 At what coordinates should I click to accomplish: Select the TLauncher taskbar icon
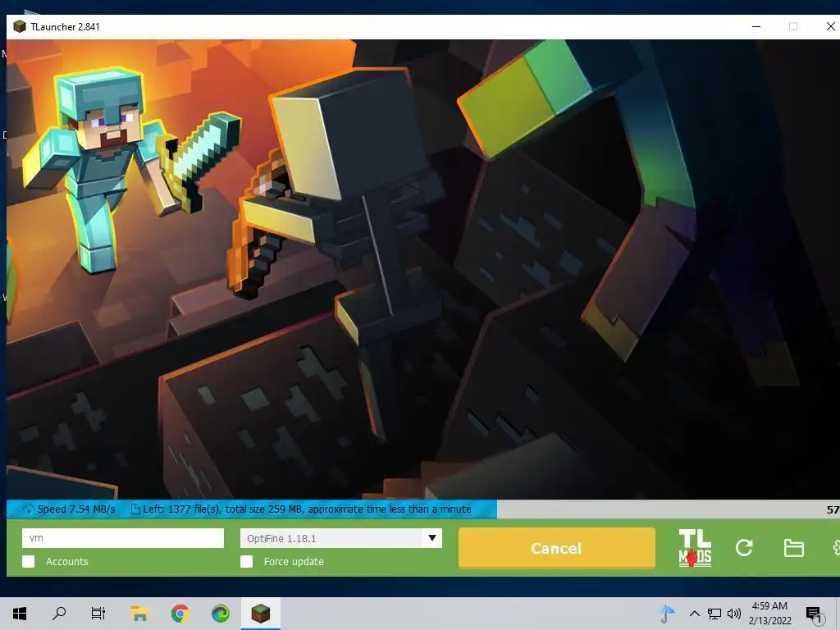[260, 613]
